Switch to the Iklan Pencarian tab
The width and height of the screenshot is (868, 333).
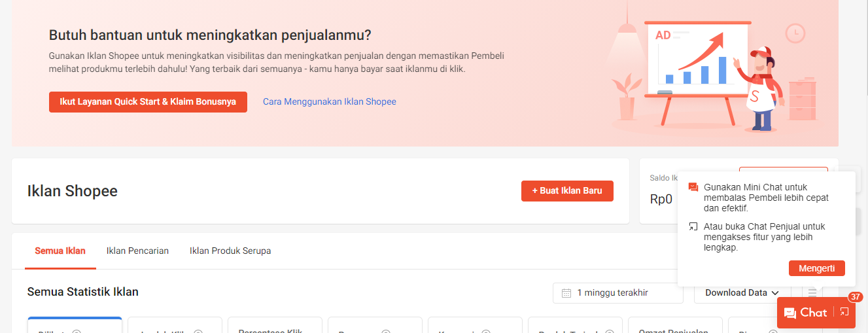pyautogui.click(x=137, y=251)
